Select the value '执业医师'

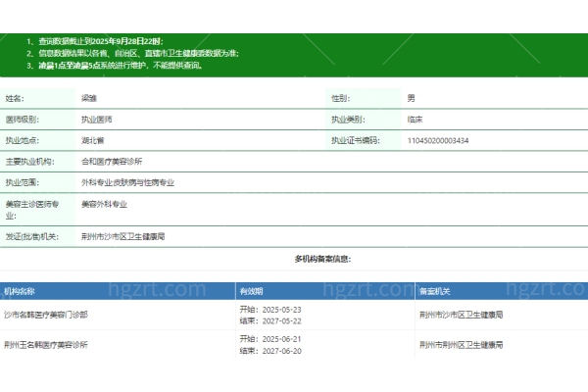coord(97,120)
